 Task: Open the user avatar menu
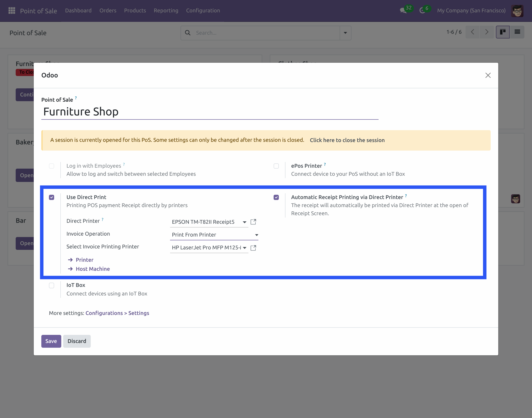517,11
